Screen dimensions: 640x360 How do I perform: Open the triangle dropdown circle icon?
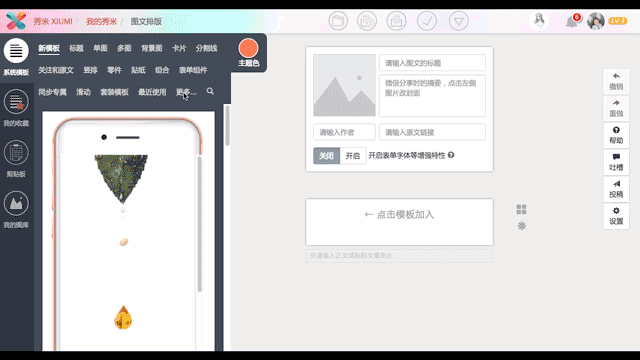[x=458, y=21]
